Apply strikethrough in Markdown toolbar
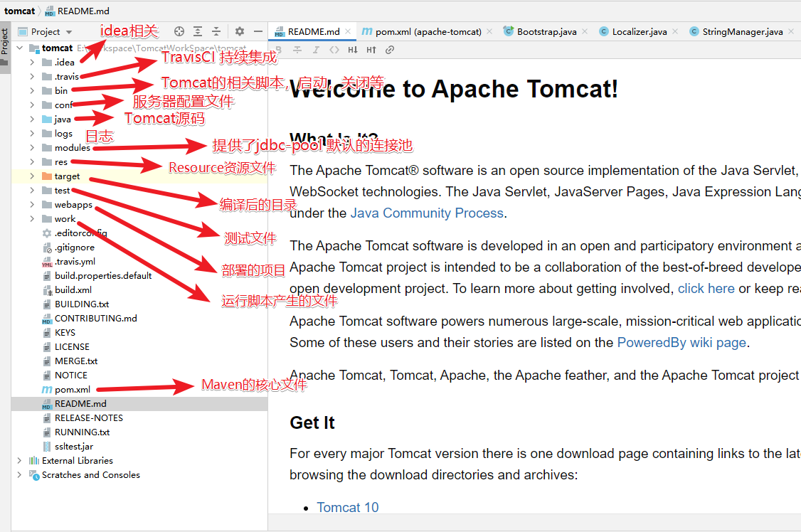Viewport: 801px width, 532px height. click(x=297, y=50)
